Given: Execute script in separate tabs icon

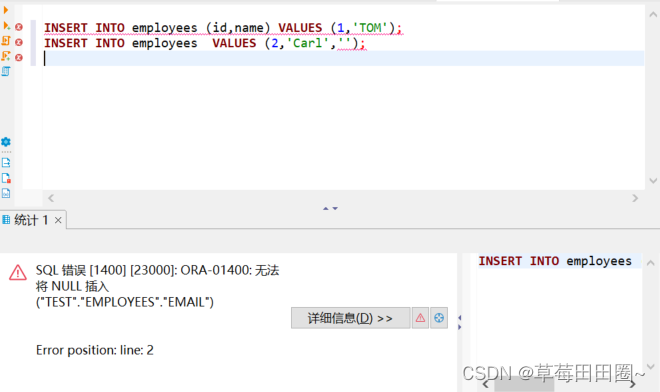Looking at the screenshot, I should tap(6, 56).
